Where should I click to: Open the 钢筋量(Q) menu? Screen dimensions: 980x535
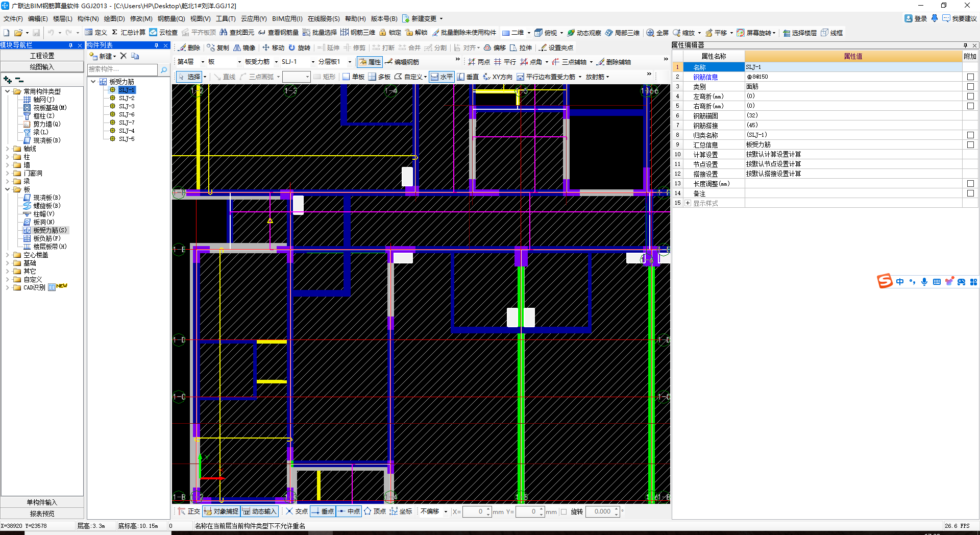click(171, 18)
